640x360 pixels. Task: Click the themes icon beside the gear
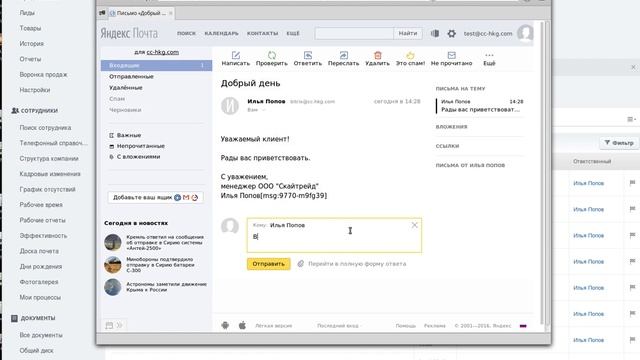[x=435, y=33]
